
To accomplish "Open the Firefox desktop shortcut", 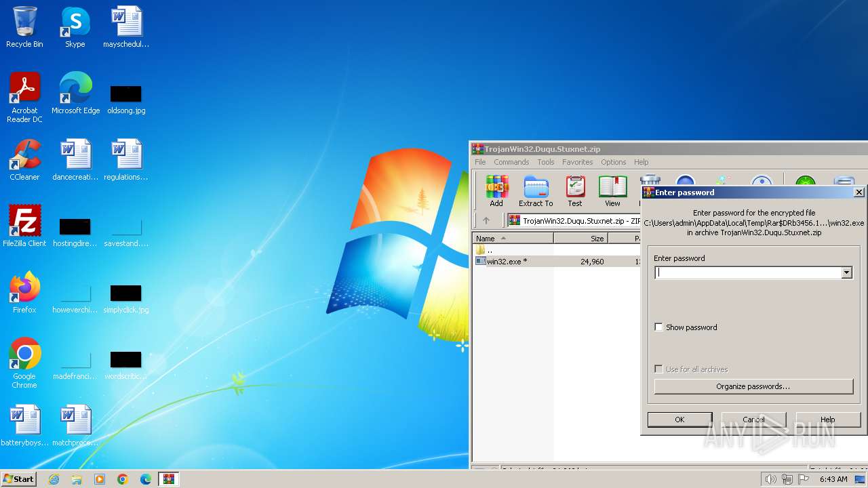I will [24, 293].
